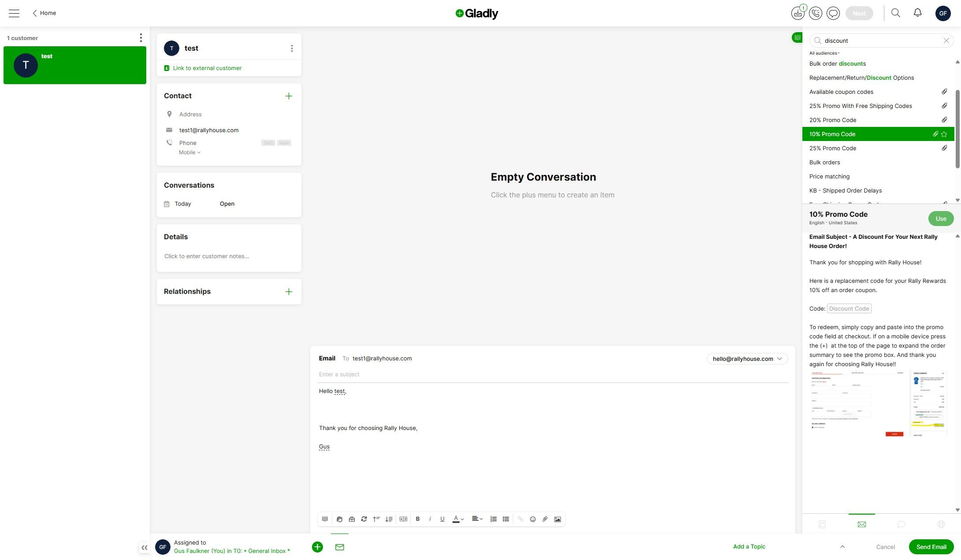The image size is (961, 560).
Task: Select Bulk order discounts answer
Action: coord(878,63)
